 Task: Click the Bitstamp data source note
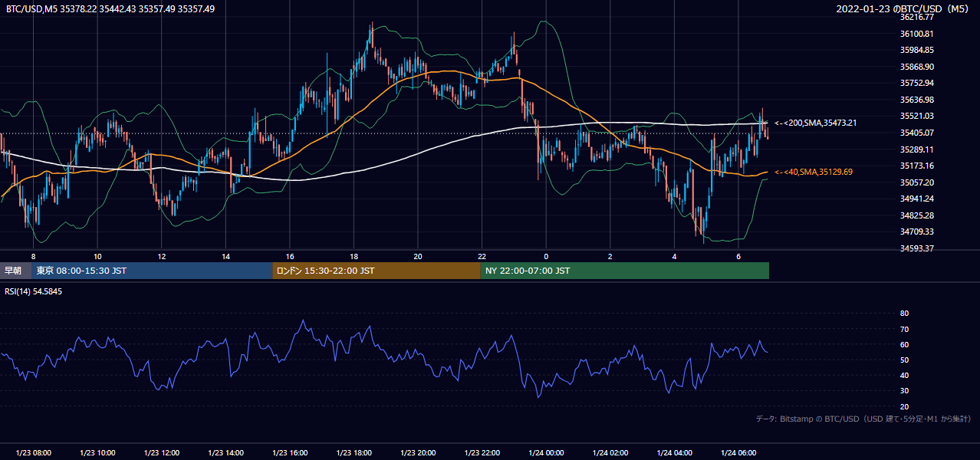coord(863,419)
